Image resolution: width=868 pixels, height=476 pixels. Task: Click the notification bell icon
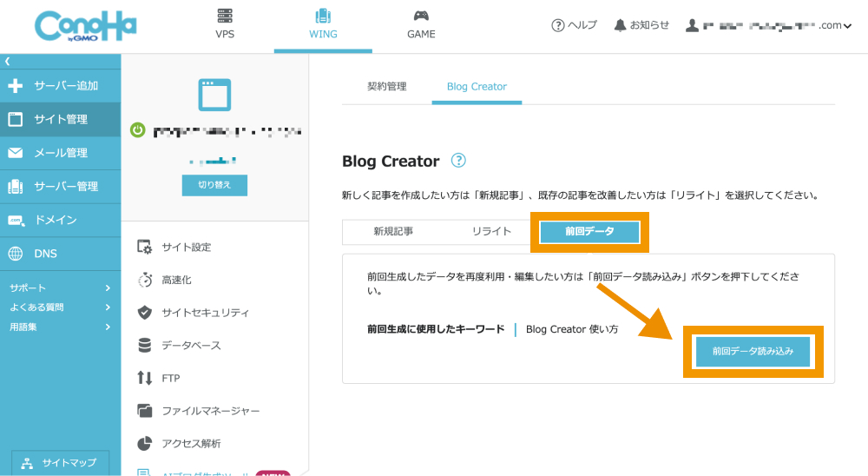pos(620,25)
